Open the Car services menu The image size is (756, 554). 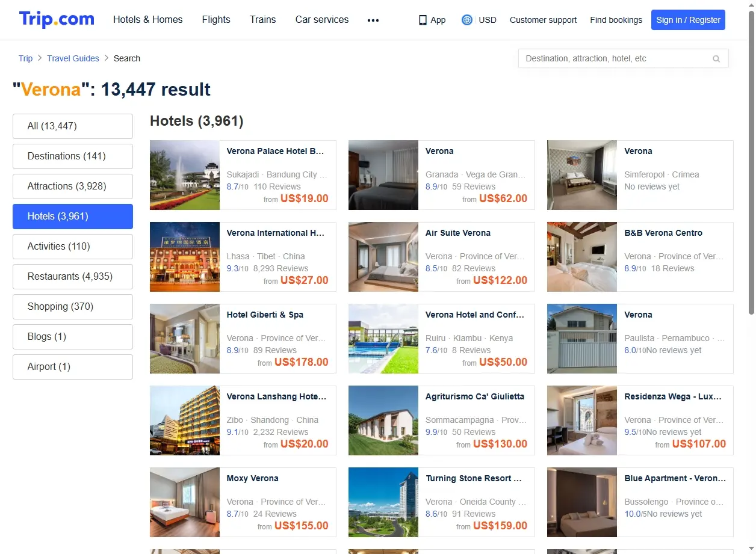(322, 19)
